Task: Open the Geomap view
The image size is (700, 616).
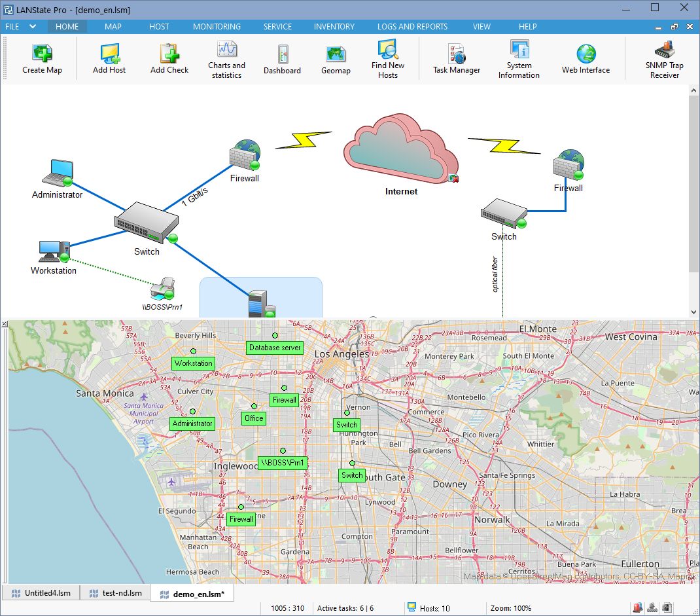Action: coord(336,59)
